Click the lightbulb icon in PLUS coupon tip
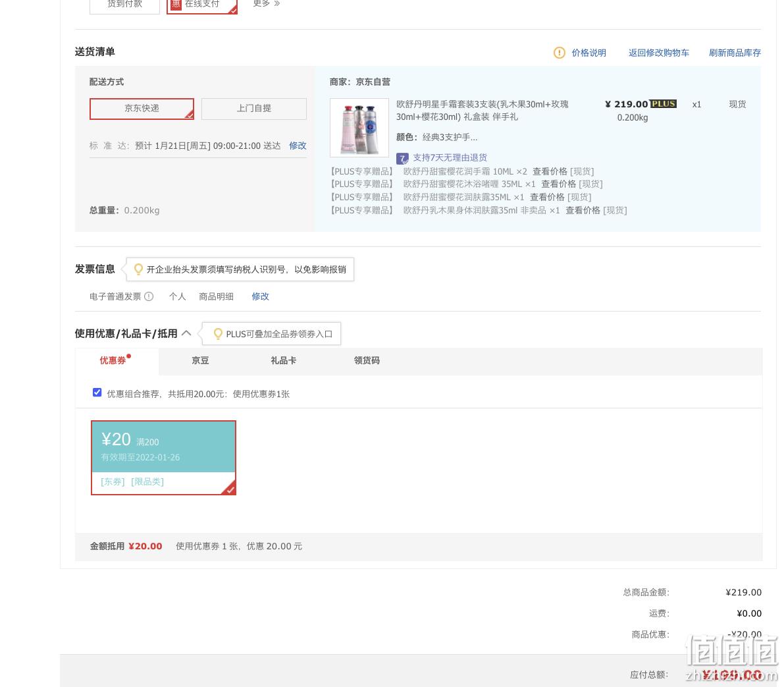 [217, 334]
